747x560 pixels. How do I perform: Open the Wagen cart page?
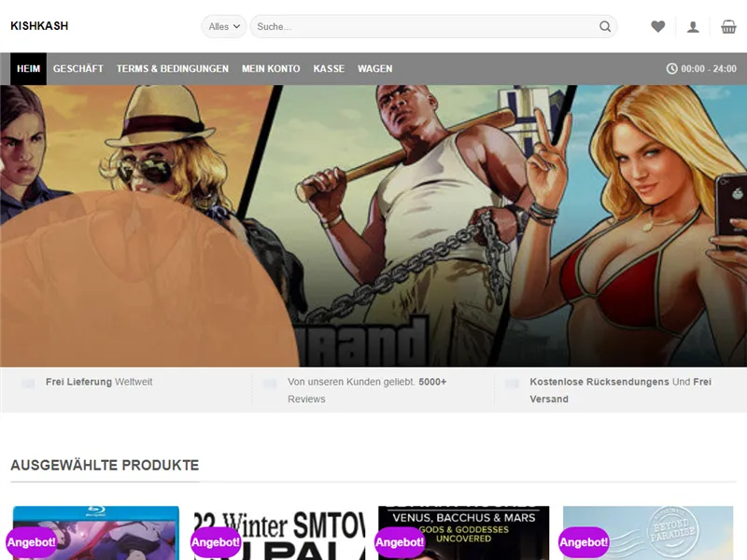click(x=374, y=69)
